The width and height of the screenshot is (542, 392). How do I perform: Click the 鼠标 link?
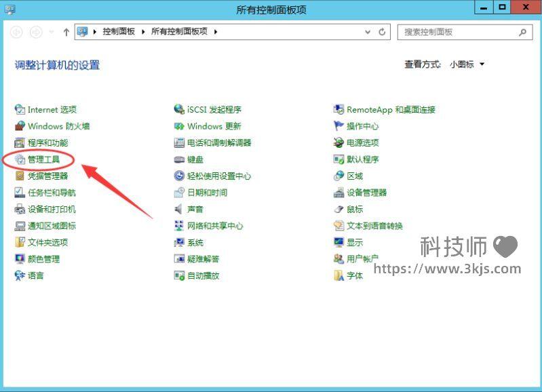click(x=355, y=209)
